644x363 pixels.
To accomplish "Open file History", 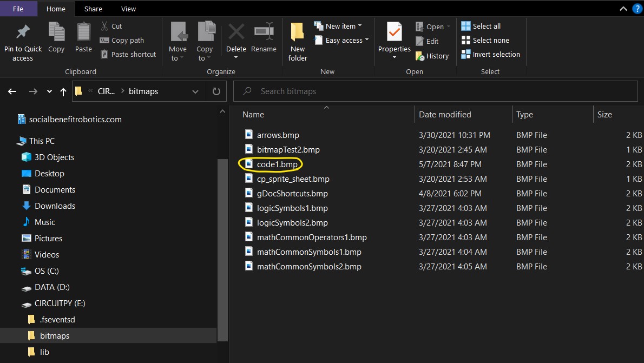I will tap(432, 56).
